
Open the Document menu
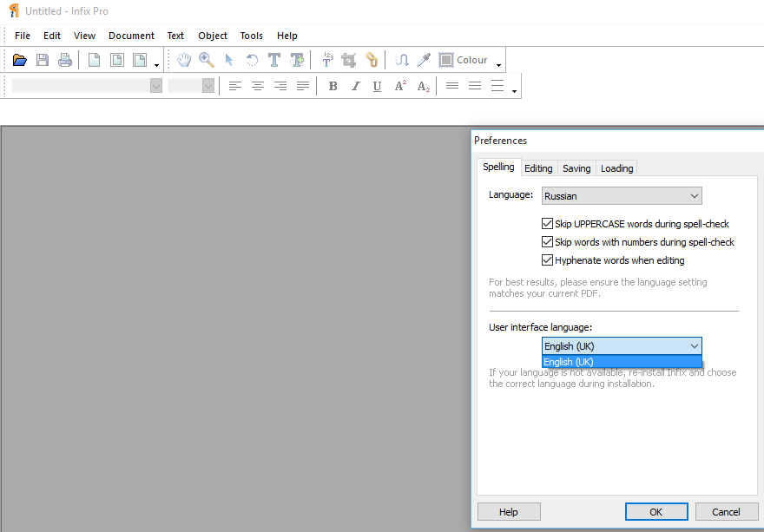tap(131, 36)
